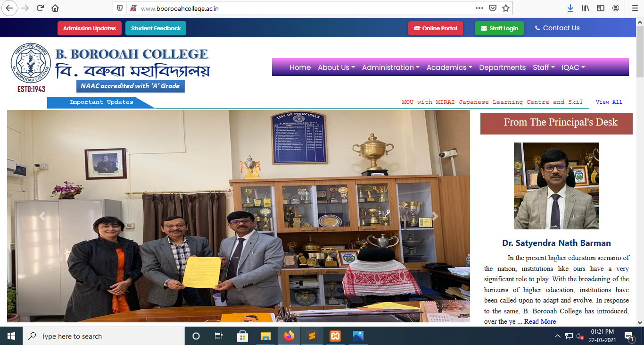Open the Windows Start menu
Image resolution: width=644 pixels, height=345 pixels.
[11, 336]
